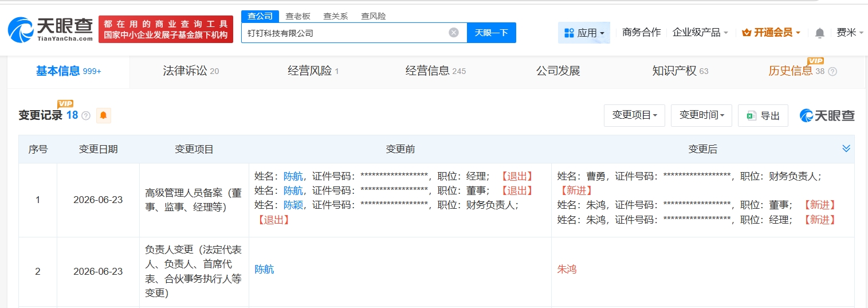Click the 变更项目 column header

click(194, 149)
